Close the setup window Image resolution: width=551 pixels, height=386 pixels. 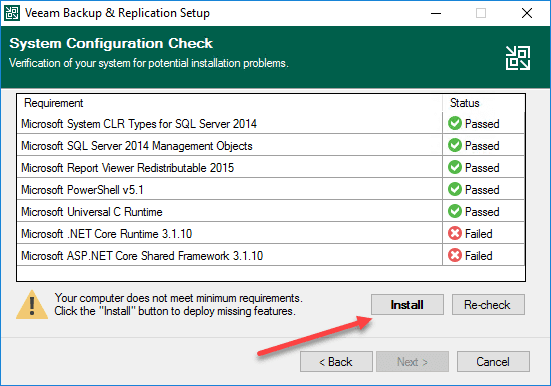(x=527, y=13)
